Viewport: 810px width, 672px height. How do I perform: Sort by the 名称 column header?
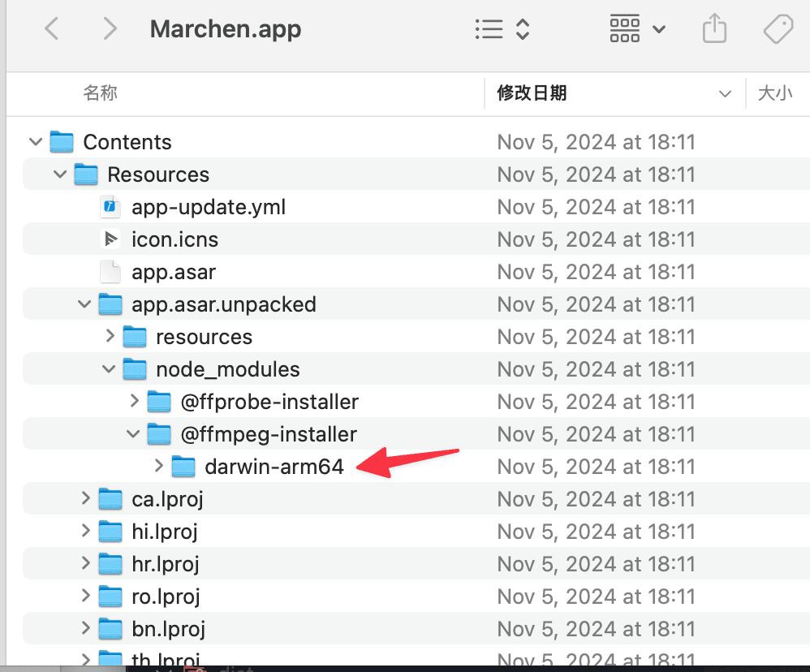[100, 93]
